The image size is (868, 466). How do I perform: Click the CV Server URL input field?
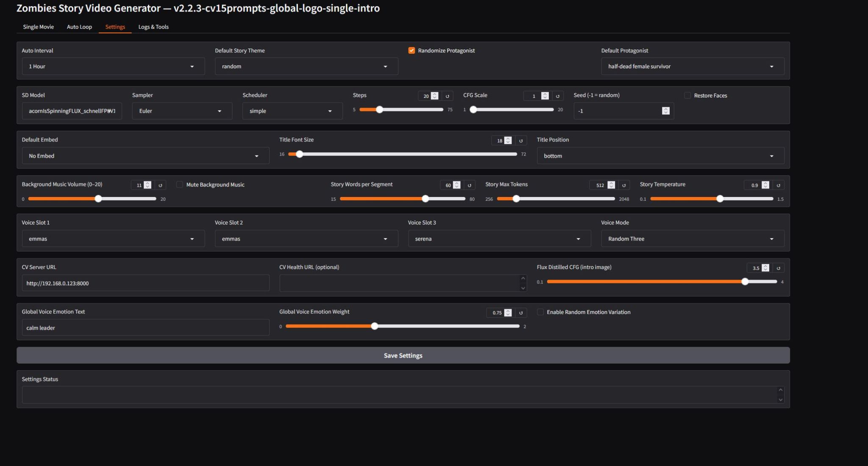pos(145,283)
